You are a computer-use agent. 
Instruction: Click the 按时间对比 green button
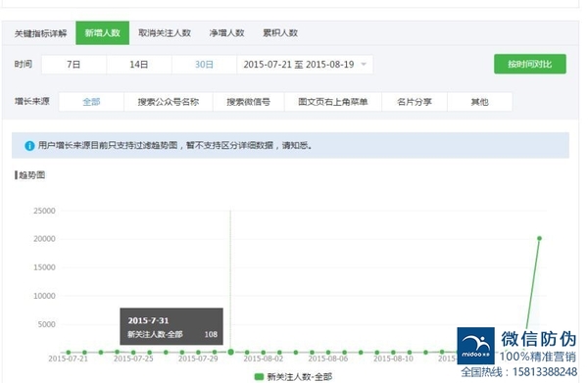530,64
